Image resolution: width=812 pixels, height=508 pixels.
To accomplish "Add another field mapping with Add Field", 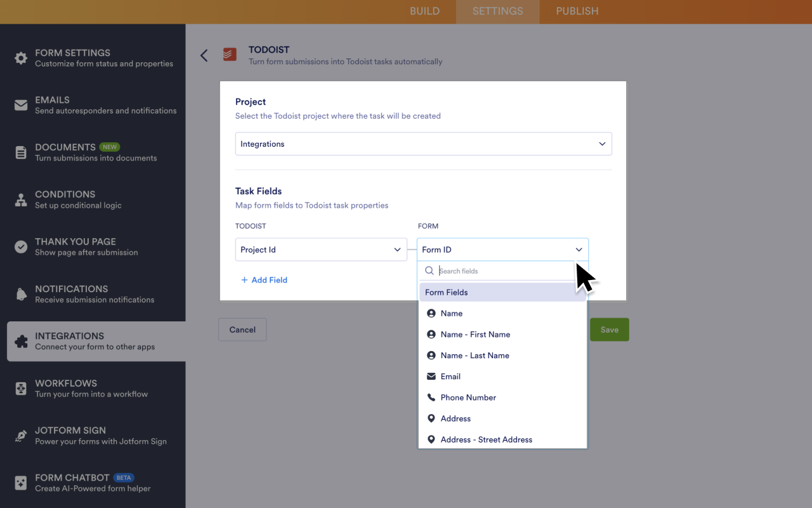I will point(264,280).
